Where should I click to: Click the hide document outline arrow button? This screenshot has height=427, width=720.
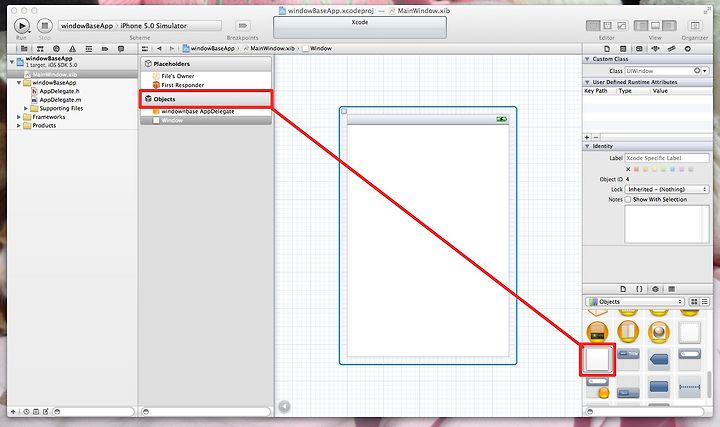coord(284,406)
